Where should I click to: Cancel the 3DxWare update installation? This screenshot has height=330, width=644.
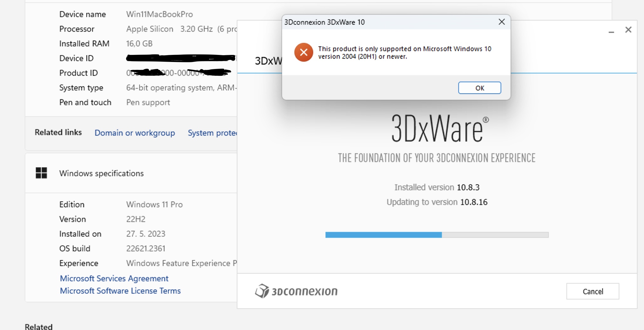tap(593, 291)
